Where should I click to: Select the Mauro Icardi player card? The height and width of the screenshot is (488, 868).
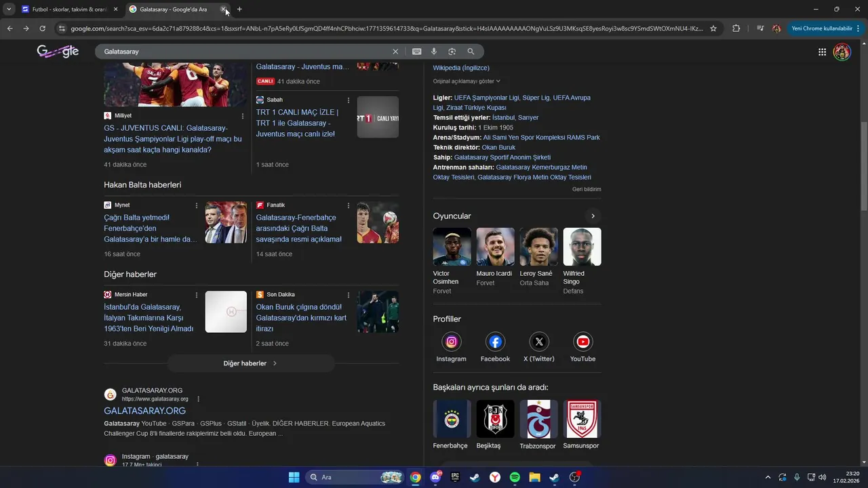tap(495, 258)
